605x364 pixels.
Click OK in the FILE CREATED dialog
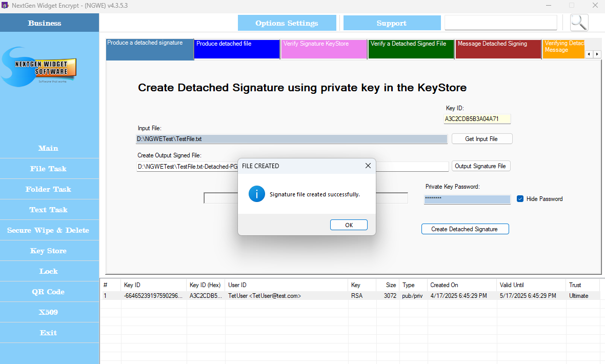coord(349,225)
